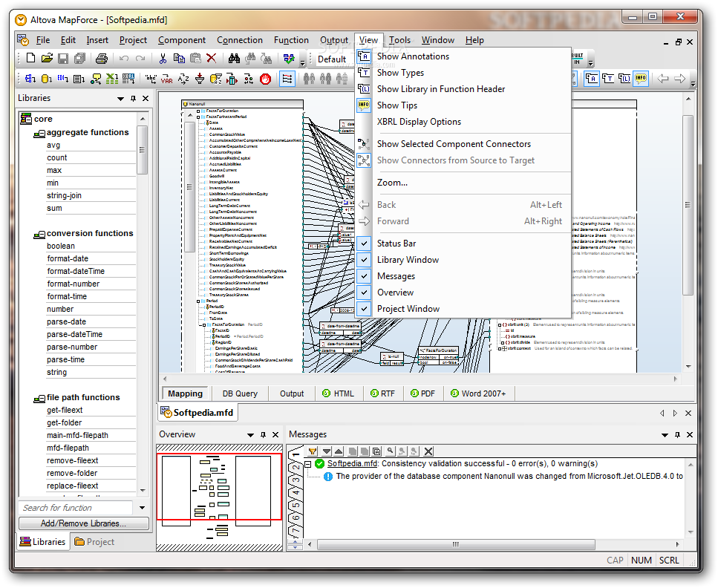Select Show Selected Component Connectors
718x588 pixels.
454,144
